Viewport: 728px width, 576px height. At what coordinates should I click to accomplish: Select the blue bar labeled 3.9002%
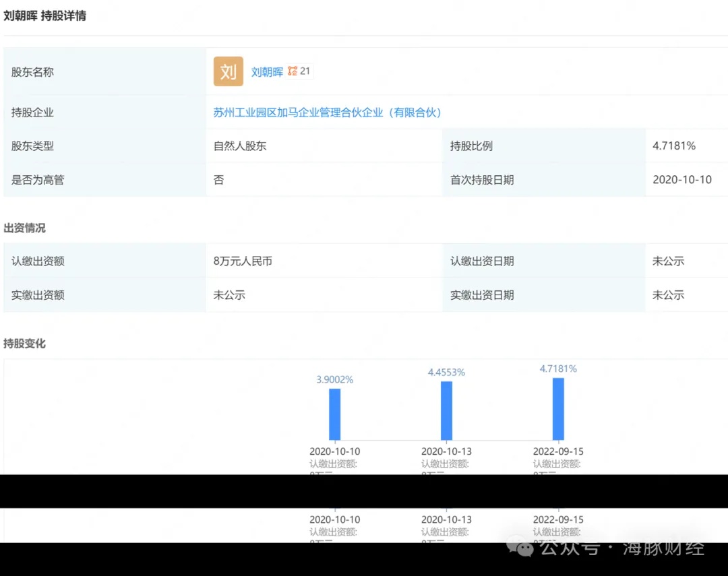[334, 414]
